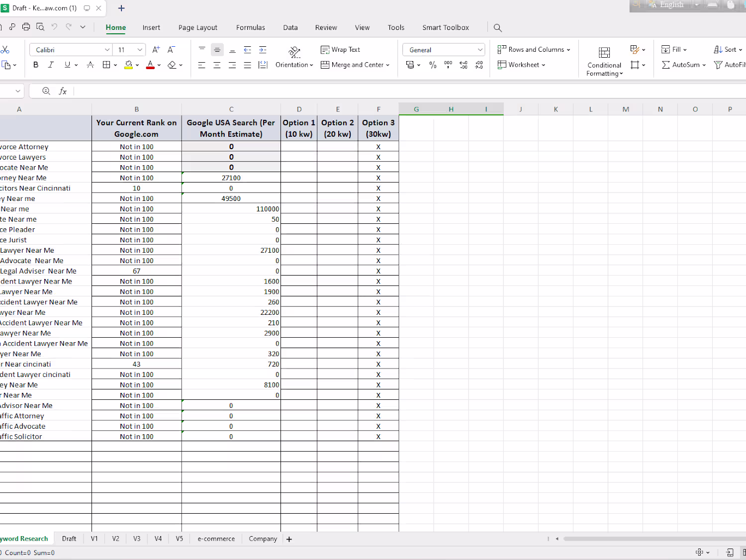Screen dimensions: 746x560
Task: Open a new document tab with plus
Action: [x=121, y=8]
